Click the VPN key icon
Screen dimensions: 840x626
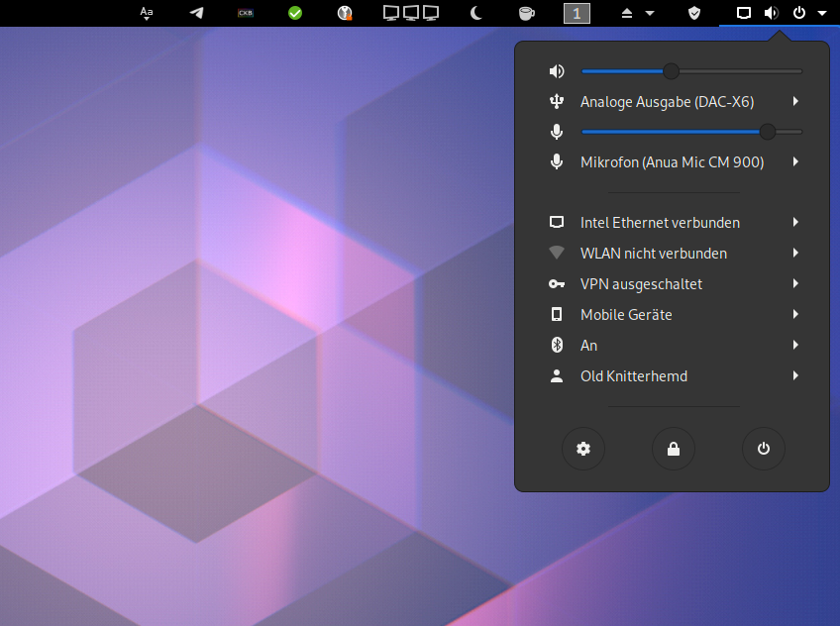(x=557, y=284)
